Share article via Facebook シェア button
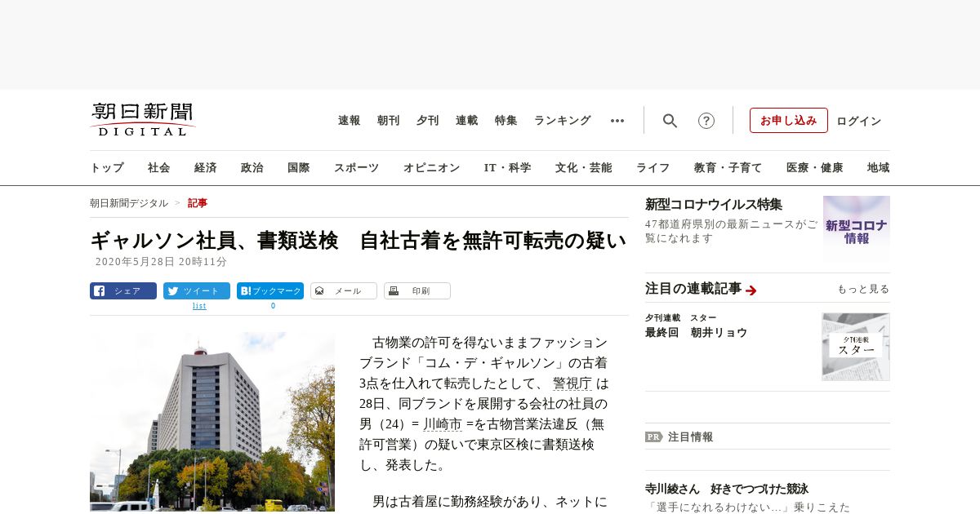 pos(123,290)
